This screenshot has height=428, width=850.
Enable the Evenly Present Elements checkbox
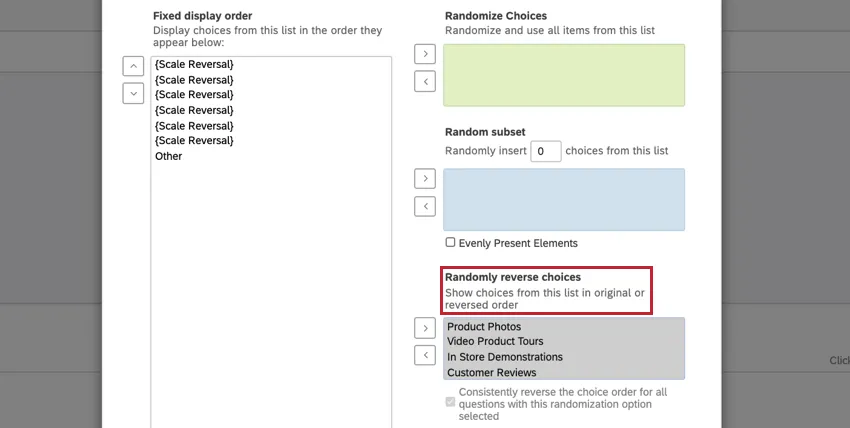450,242
